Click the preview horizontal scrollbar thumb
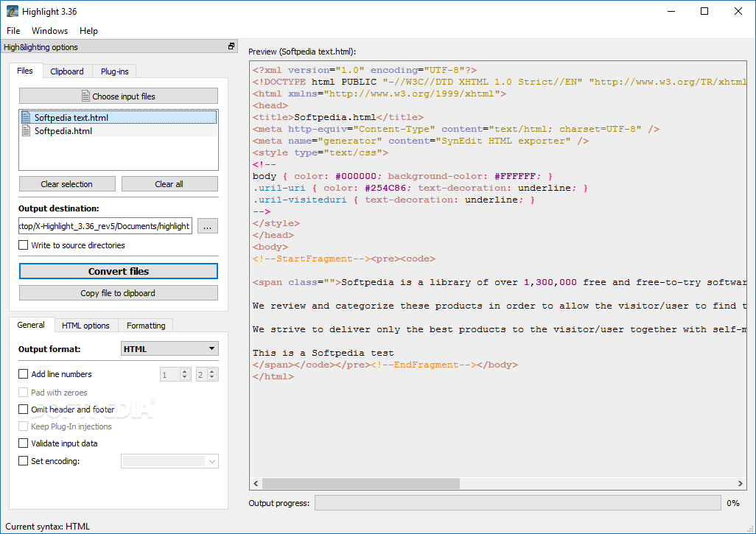This screenshot has width=756, height=534. 360,483
